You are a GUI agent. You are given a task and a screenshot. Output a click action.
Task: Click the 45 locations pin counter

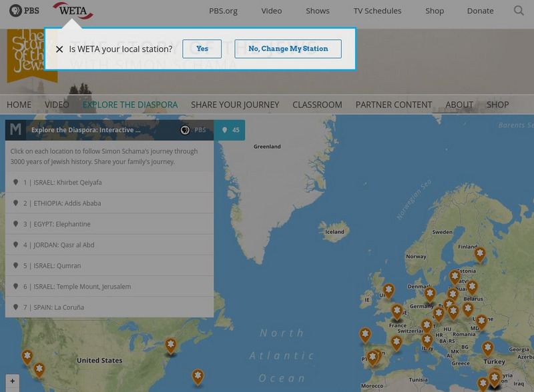230,130
